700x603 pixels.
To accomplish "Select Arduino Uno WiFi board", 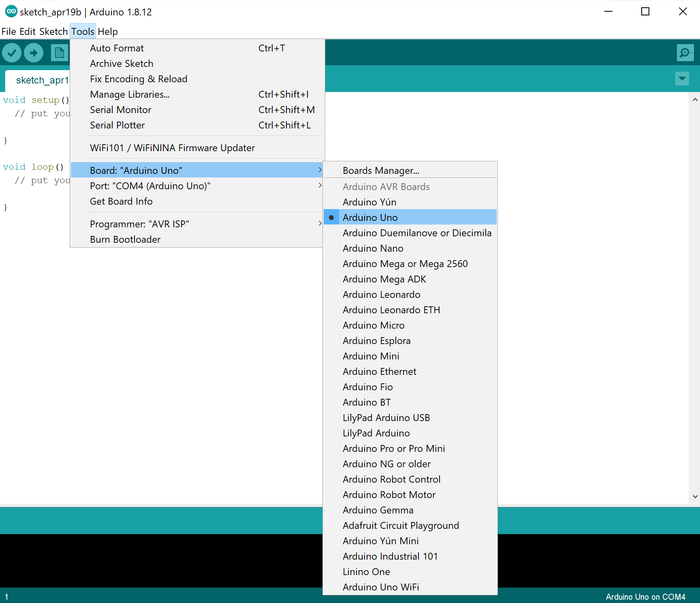I will 410,587.
